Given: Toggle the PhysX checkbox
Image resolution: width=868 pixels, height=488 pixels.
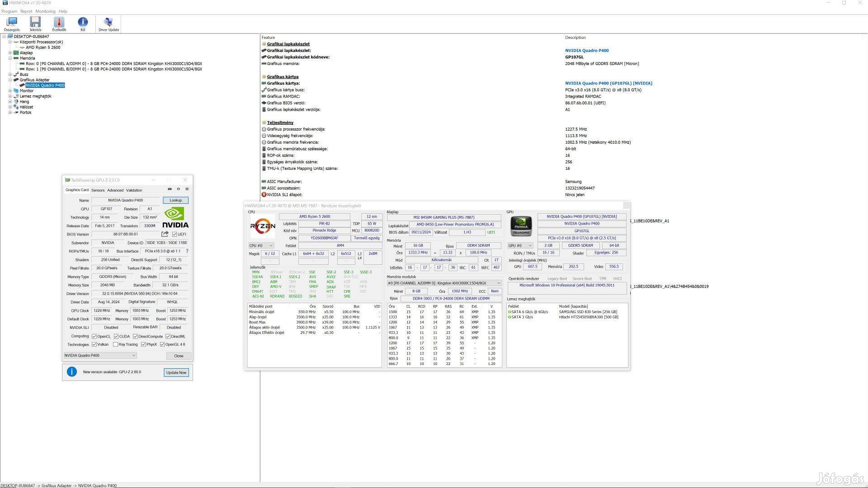Looking at the screenshot, I should point(143,345).
